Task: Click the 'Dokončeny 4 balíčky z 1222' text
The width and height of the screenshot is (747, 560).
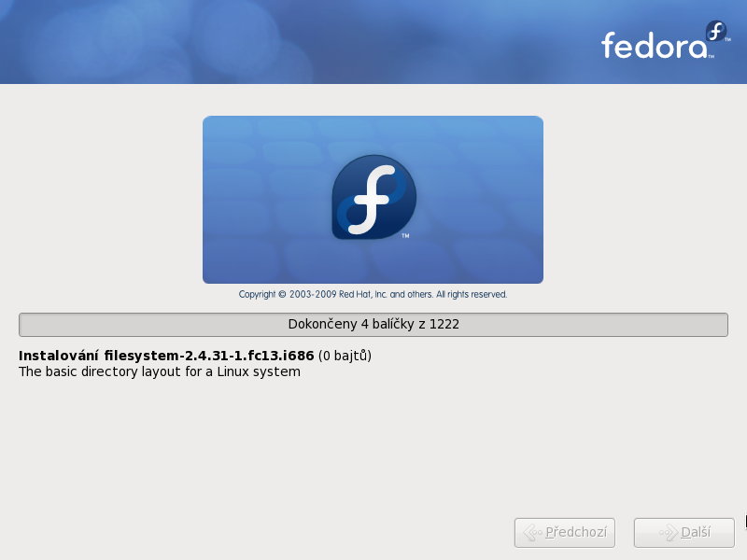Action: pos(373,324)
